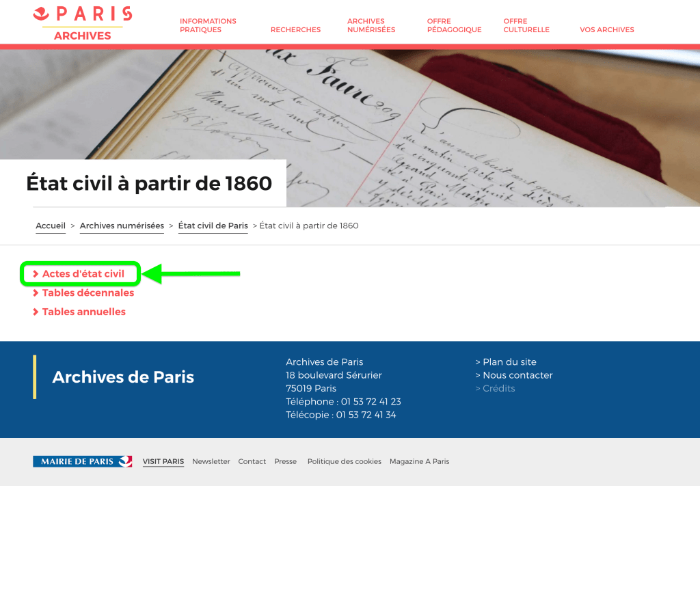This screenshot has width=700, height=600.
Task: Click the Mairie de Paris logo
Action: coord(82,461)
